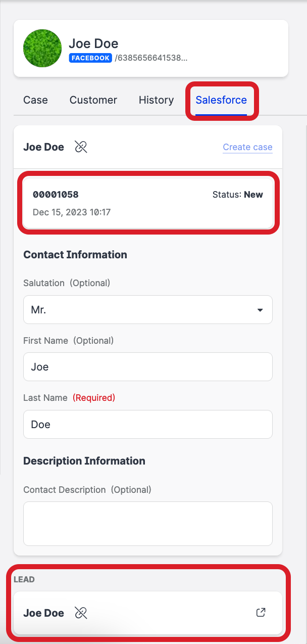Click the green profile avatar
Screen dimensions: 307x644
[x=42, y=48]
